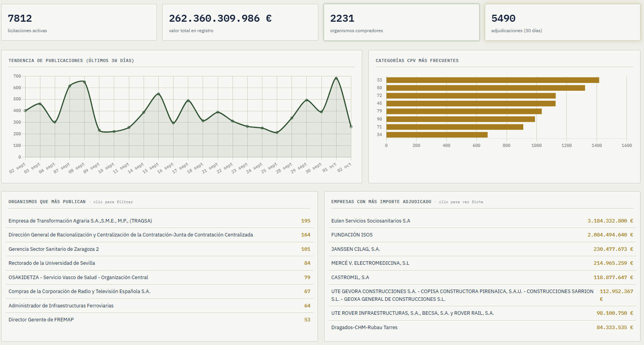Select the 17 sept data point
The width and height of the screenshot is (644, 345).
tap(188, 101)
